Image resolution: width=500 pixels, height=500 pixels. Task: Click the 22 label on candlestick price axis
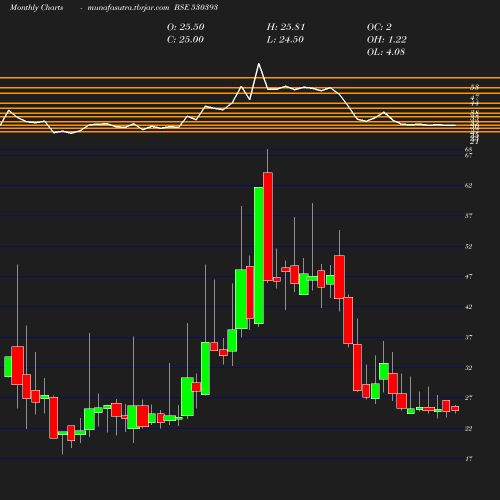(468, 428)
